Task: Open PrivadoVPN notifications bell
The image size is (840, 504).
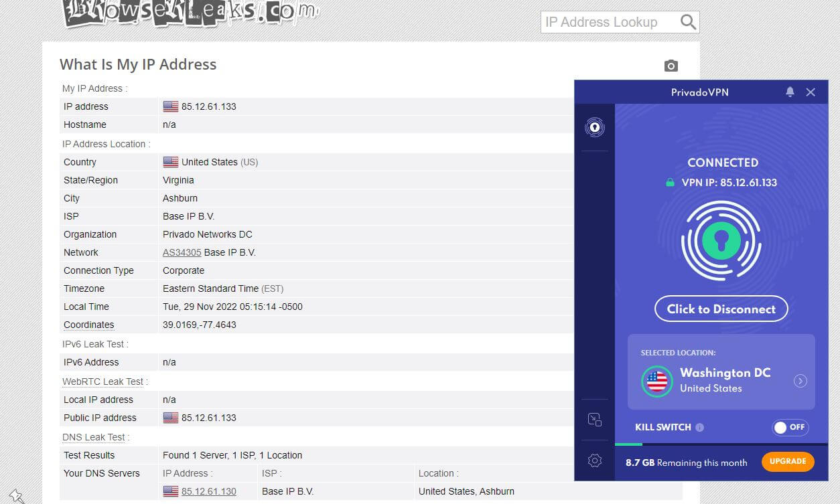Action: (790, 92)
